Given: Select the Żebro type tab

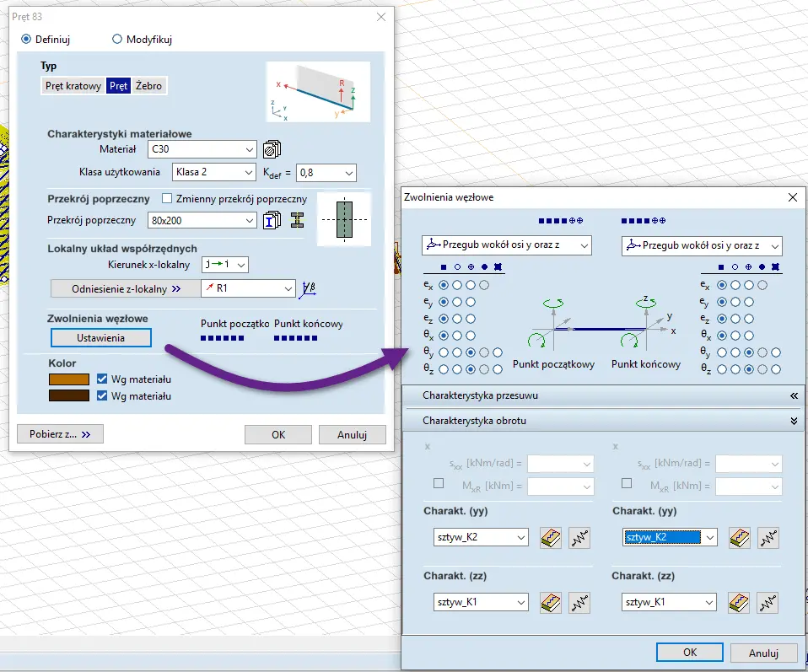Looking at the screenshot, I should coord(148,85).
